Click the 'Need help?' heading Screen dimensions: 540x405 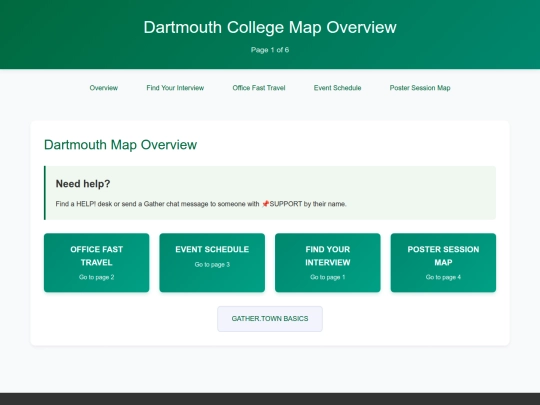tap(83, 184)
